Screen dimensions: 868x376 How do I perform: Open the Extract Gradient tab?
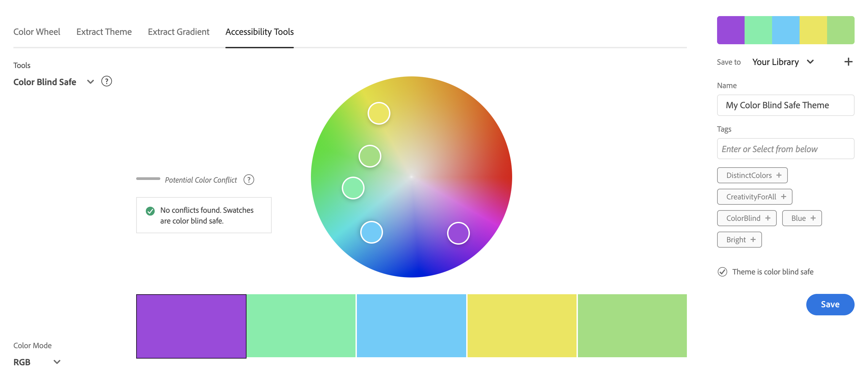coord(178,32)
